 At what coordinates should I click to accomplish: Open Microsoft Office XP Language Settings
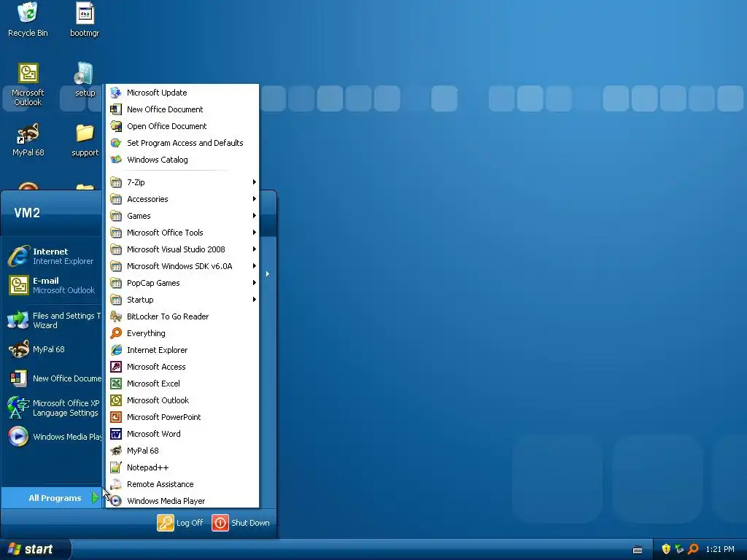pos(52,408)
